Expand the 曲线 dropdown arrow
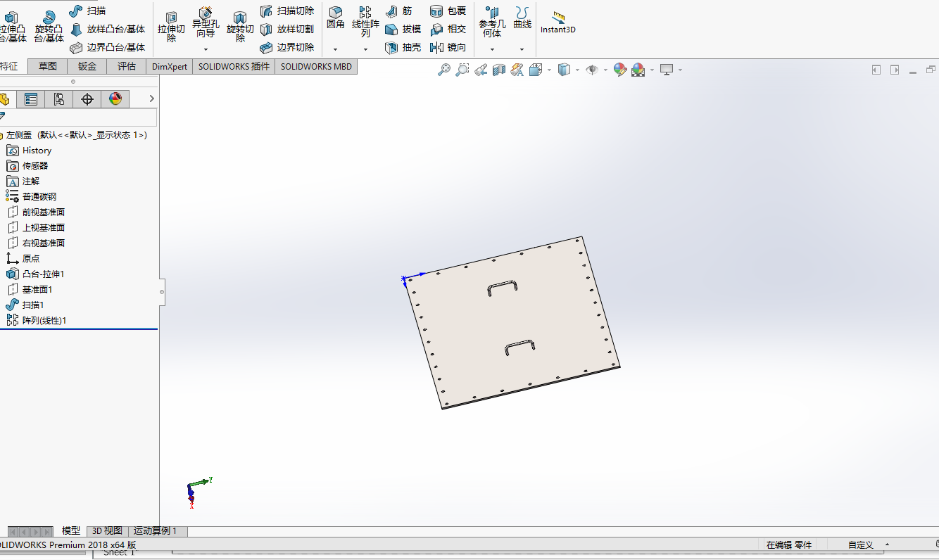This screenshot has height=560, width=939. pyautogui.click(x=522, y=49)
